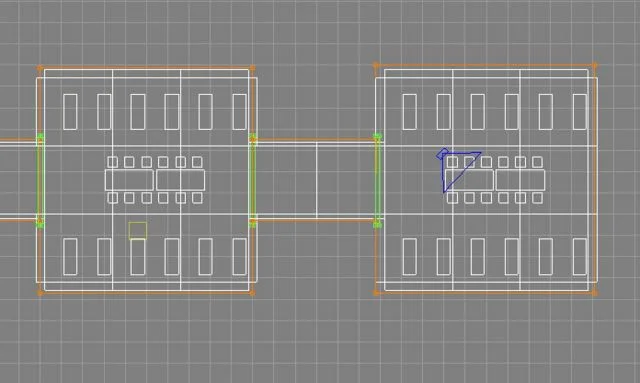Select bottom-right tall rectangle in the right room

pos(580,257)
